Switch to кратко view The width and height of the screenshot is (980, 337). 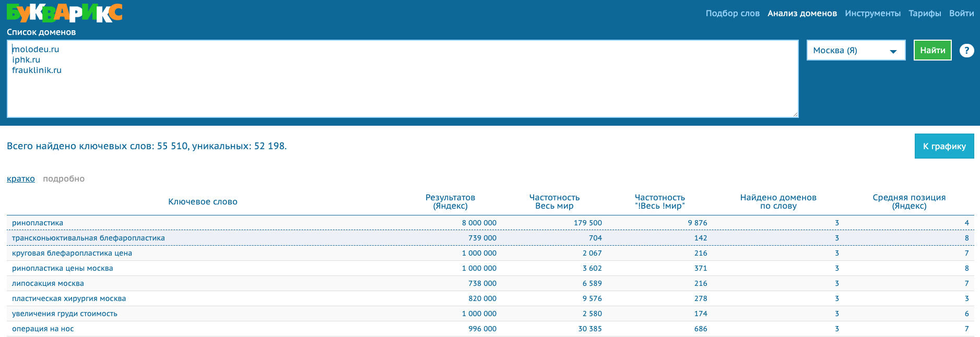[x=21, y=179]
